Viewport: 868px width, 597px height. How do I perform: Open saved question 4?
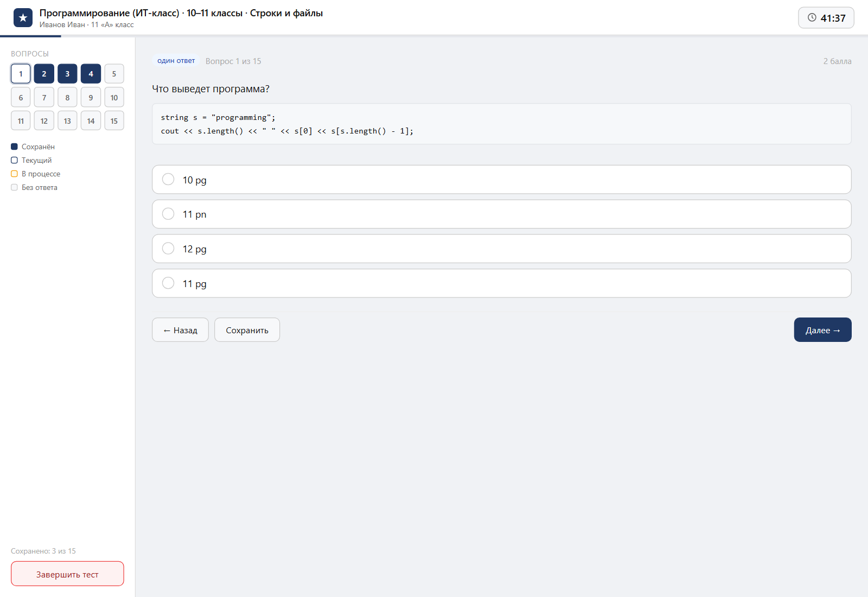[x=91, y=74]
